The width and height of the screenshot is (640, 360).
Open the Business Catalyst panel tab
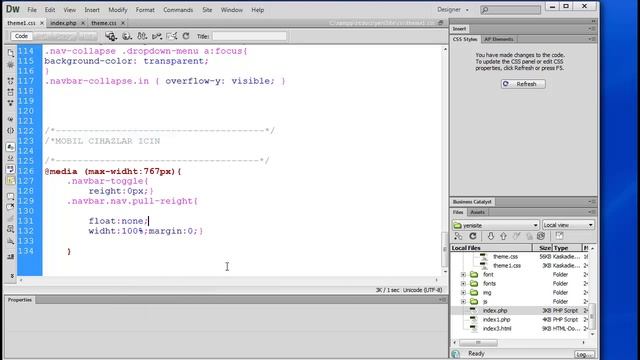coord(472,202)
